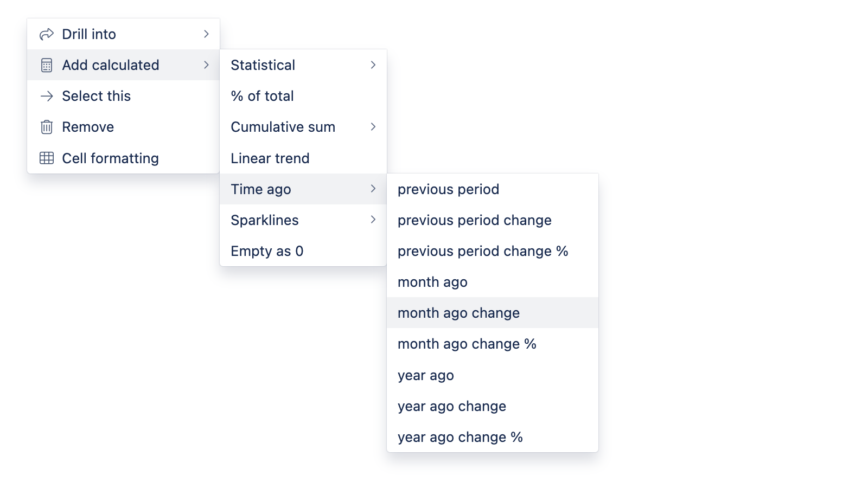Click the Drill into arrow icon
Screen dimensions: 868x488
pos(47,34)
